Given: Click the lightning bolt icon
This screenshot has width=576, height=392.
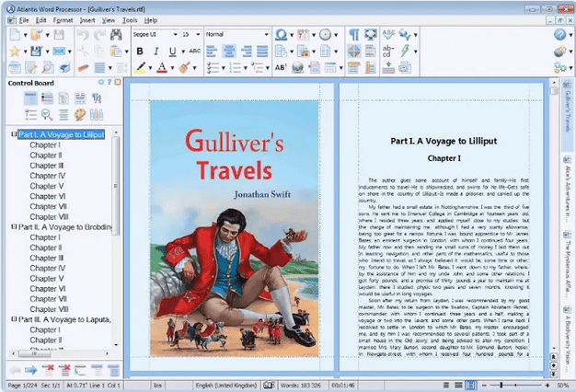Looking at the screenshot, I should [405, 51].
